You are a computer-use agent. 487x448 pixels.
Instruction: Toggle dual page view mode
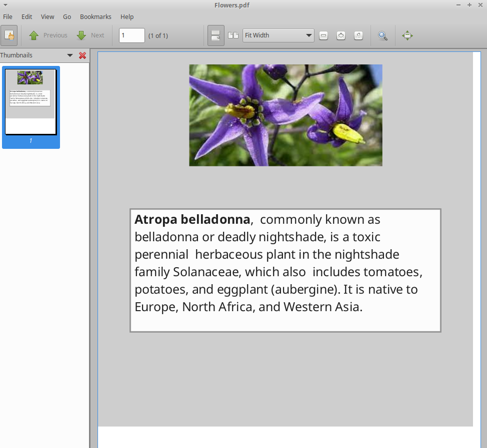(x=233, y=35)
